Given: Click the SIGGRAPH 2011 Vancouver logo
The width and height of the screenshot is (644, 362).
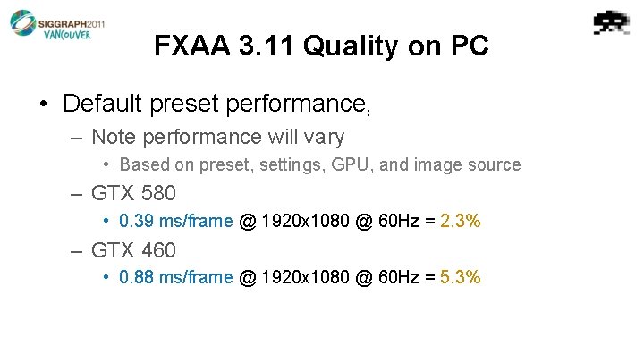Looking at the screenshot, I should click(57, 24).
